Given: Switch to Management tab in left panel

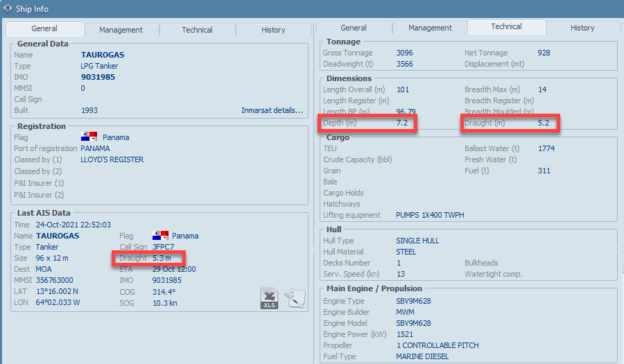Looking at the screenshot, I should tap(121, 30).
